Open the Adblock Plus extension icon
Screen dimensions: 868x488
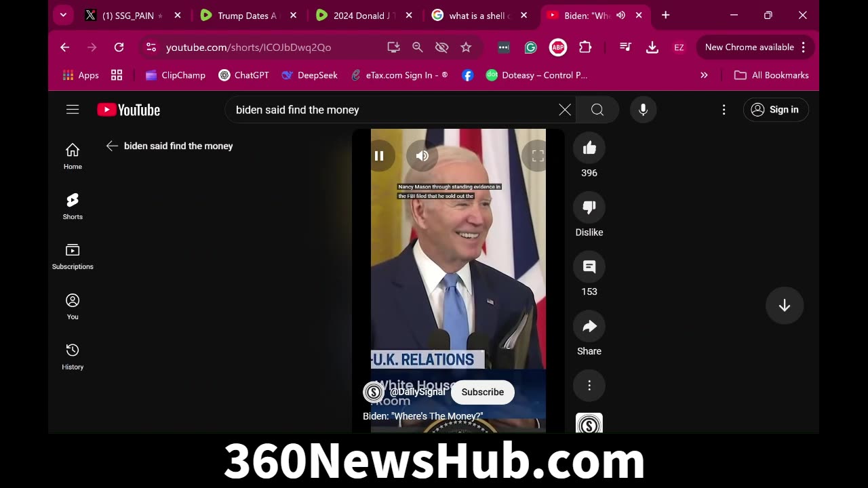pos(557,47)
